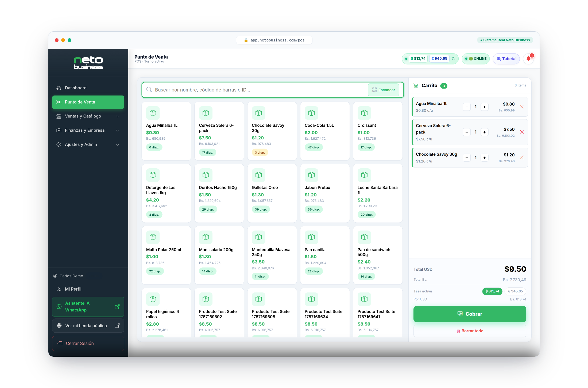
Task: Open Asistente IA WhatsApp
Action: 88,307
